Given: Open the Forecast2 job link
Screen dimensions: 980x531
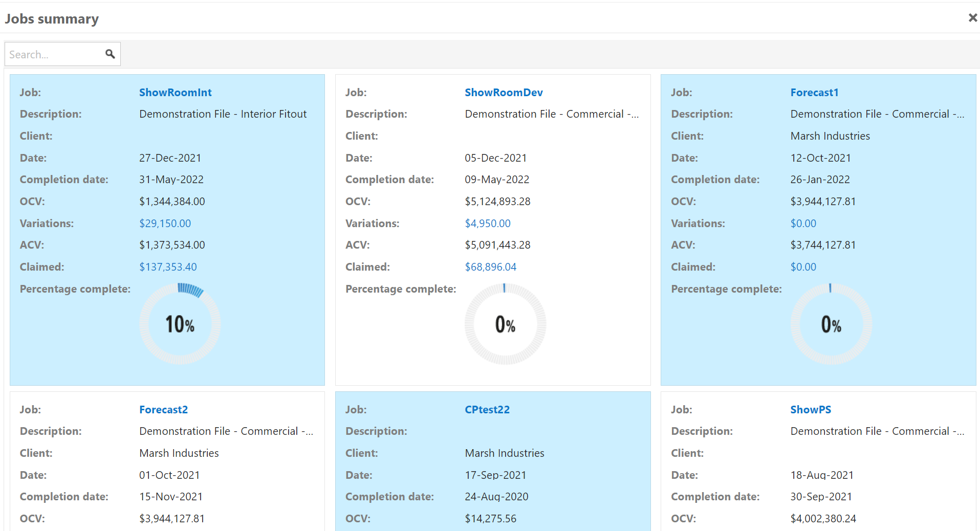Looking at the screenshot, I should (x=164, y=410).
